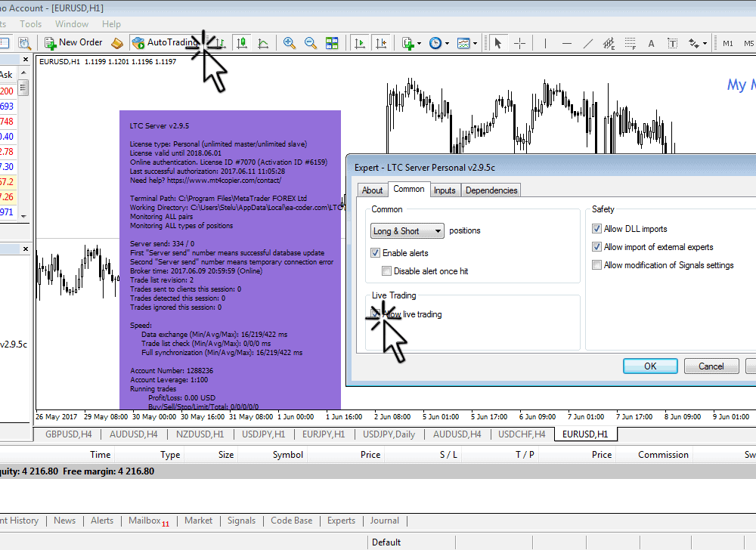Image resolution: width=756 pixels, height=550 pixels.
Task: Switch chart to line chart
Action: click(263, 43)
